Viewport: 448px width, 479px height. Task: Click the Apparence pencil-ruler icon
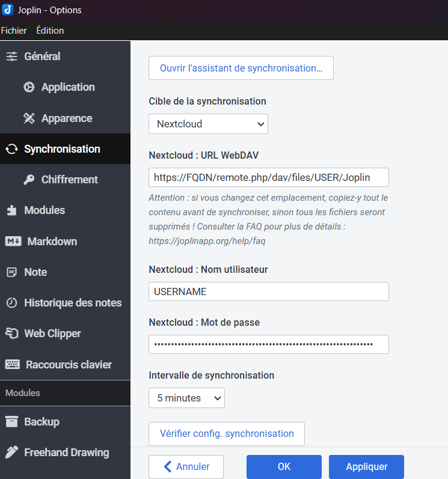click(x=29, y=118)
